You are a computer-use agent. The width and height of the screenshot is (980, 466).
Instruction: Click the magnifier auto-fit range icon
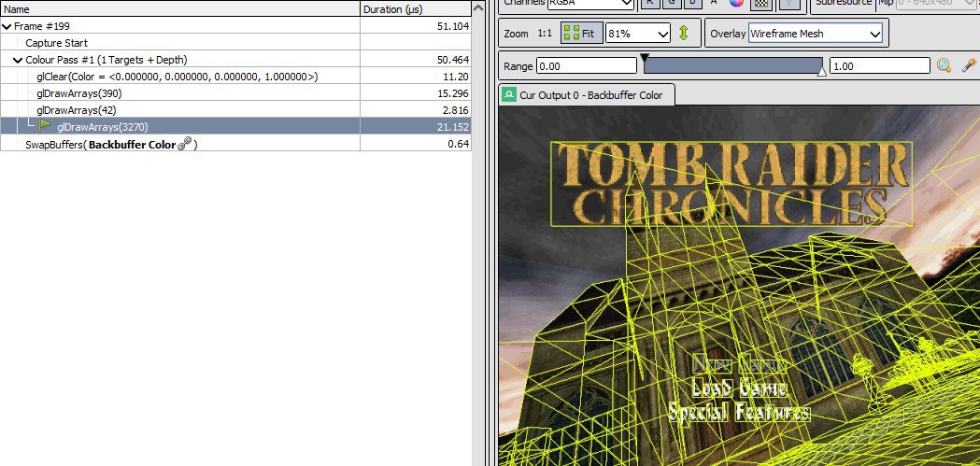tap(944, 65)
